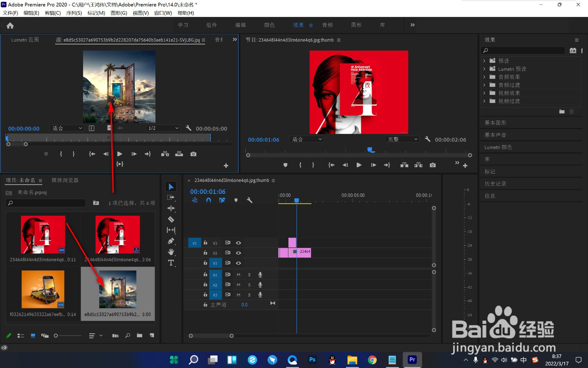The image size is (588, 368).
Task: Show more workspaces overflow chevron
Action: pos(412,25)
